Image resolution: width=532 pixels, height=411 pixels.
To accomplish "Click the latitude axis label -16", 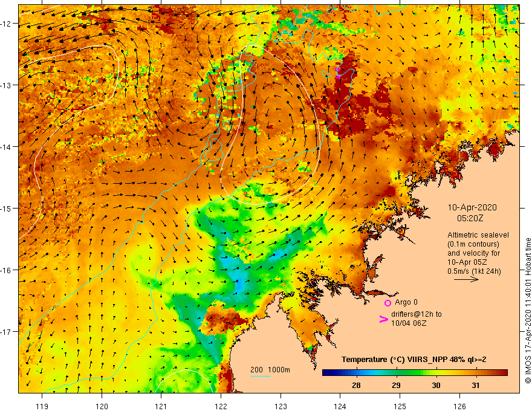I will coord(6,270).
